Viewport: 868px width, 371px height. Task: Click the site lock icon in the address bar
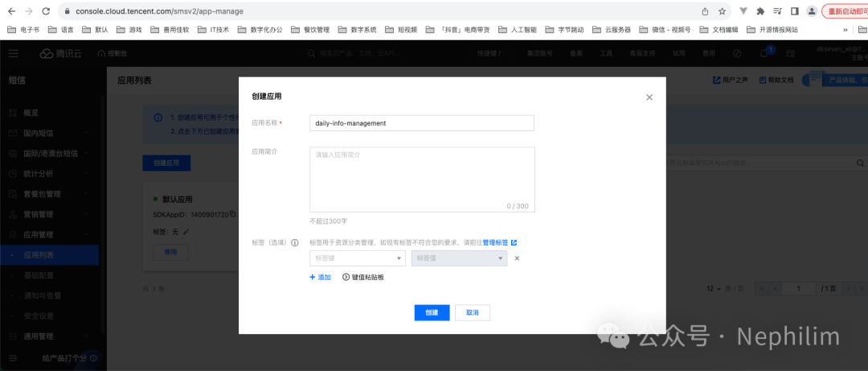tap(67, 11)
